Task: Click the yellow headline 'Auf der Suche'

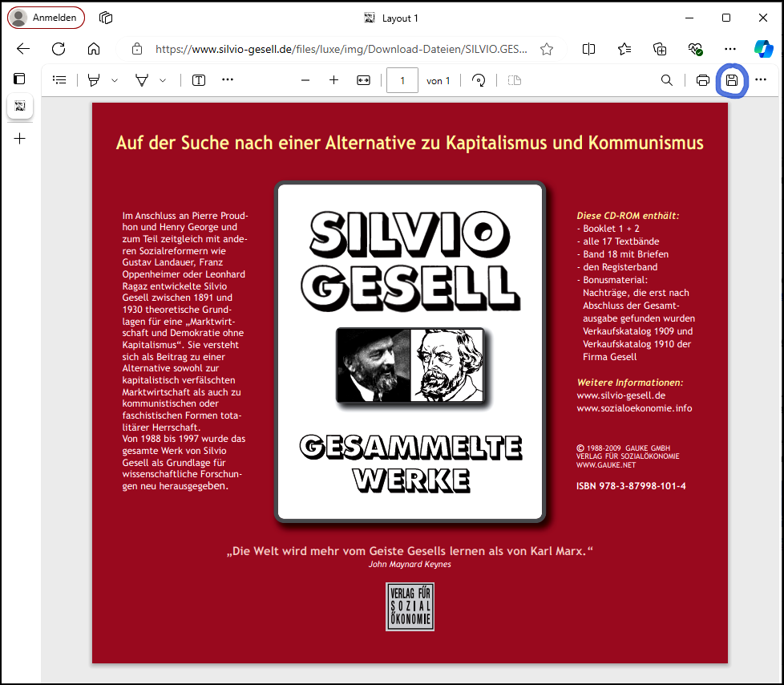Action: (x=410, y=143)
